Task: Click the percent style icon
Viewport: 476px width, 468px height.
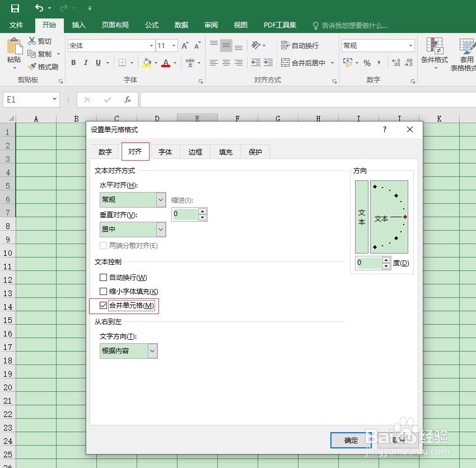Action: (367, 63)
